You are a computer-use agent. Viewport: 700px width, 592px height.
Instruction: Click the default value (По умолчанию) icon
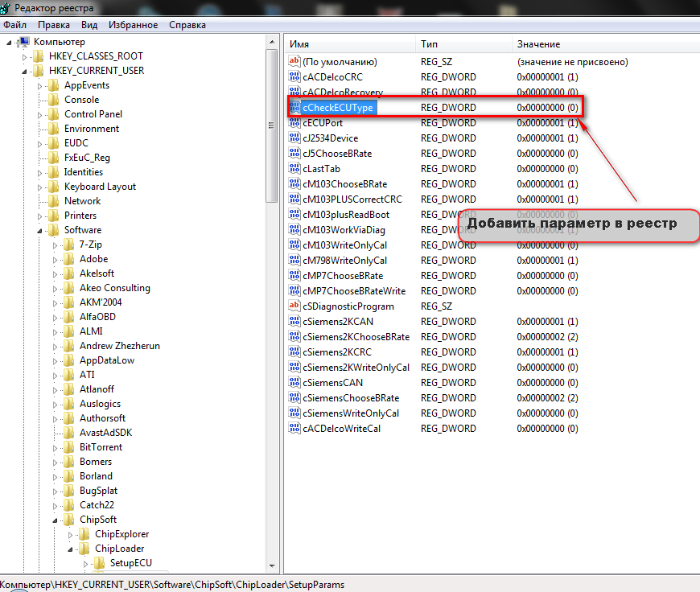pyautogui.click(x=294, y=62)
